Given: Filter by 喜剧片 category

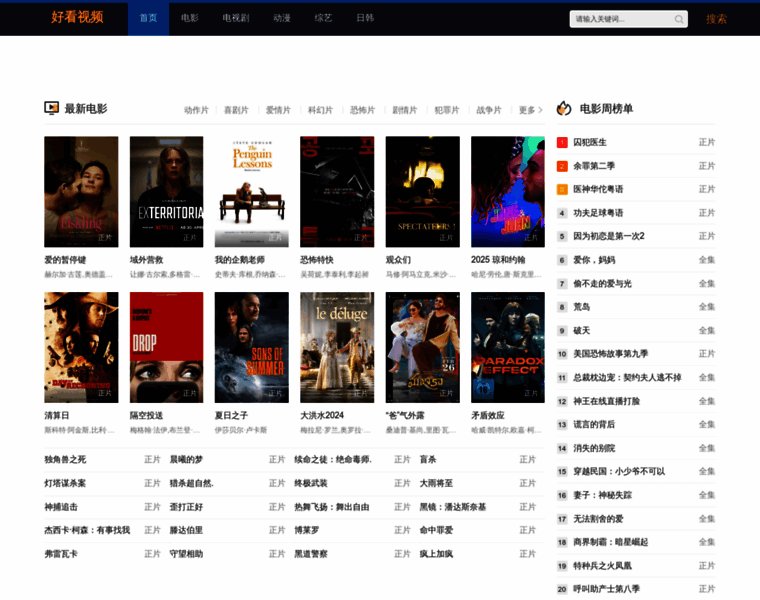Looking at the screenshot, I should 236,110.
